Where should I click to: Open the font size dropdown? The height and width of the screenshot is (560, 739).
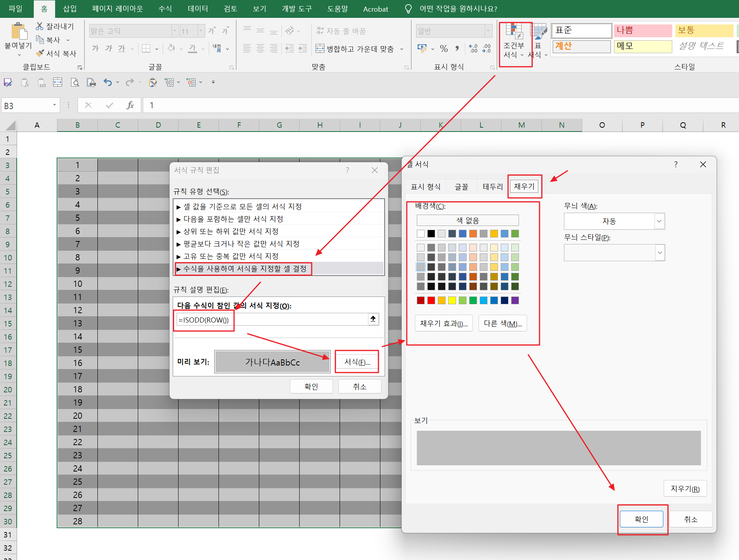point(201,31)
